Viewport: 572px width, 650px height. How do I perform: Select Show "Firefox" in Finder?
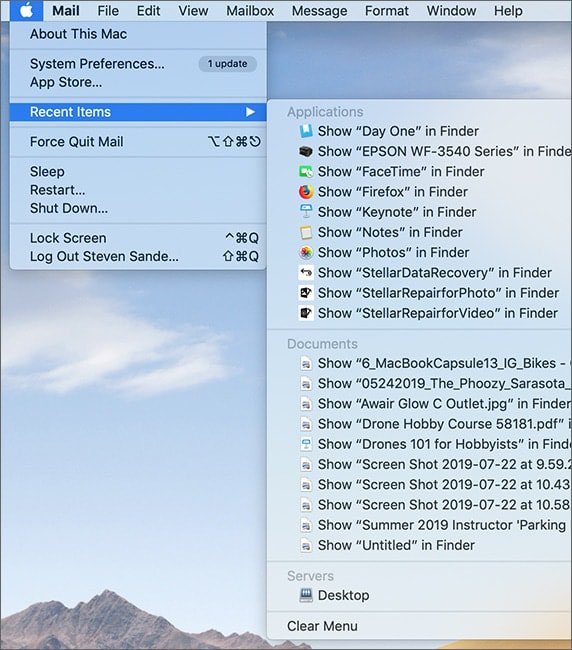pos(419,192)
